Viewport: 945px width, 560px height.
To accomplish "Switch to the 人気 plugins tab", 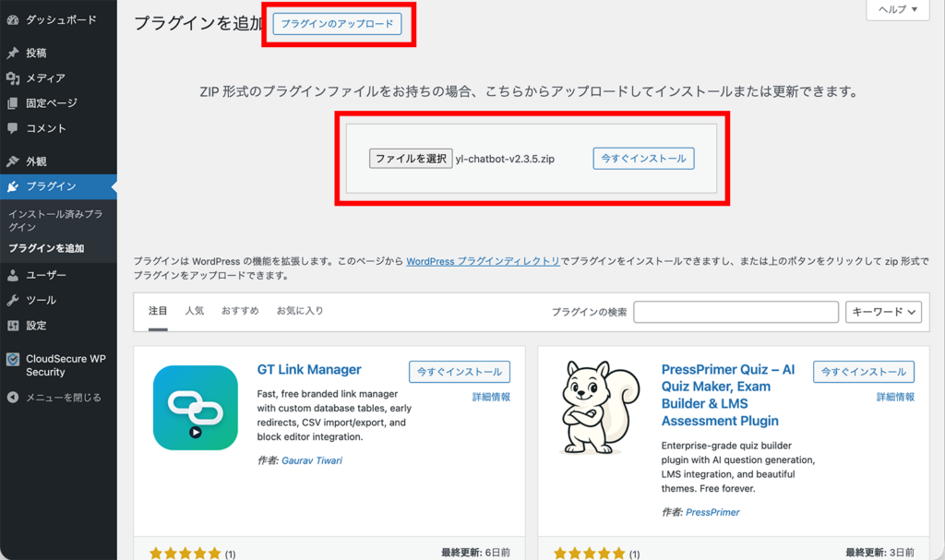I will pos(195,311).
